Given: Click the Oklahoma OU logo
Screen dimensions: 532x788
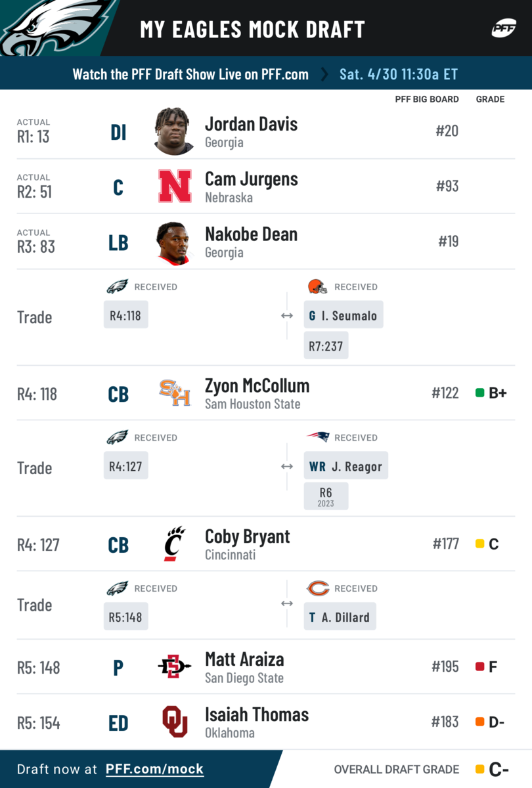Looking at the screenshot, I should pyautogui.click(x=175, y=722).
